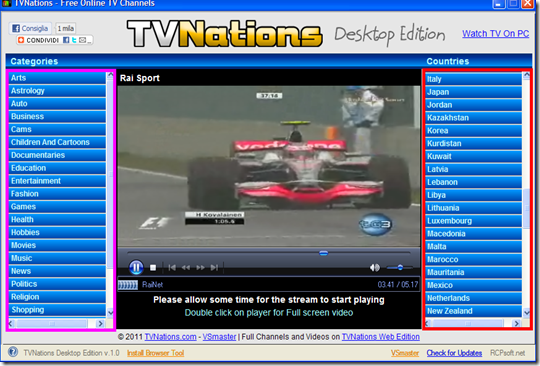Select the Business category
This screenshot has width=540, height=366.
point(57,116)
